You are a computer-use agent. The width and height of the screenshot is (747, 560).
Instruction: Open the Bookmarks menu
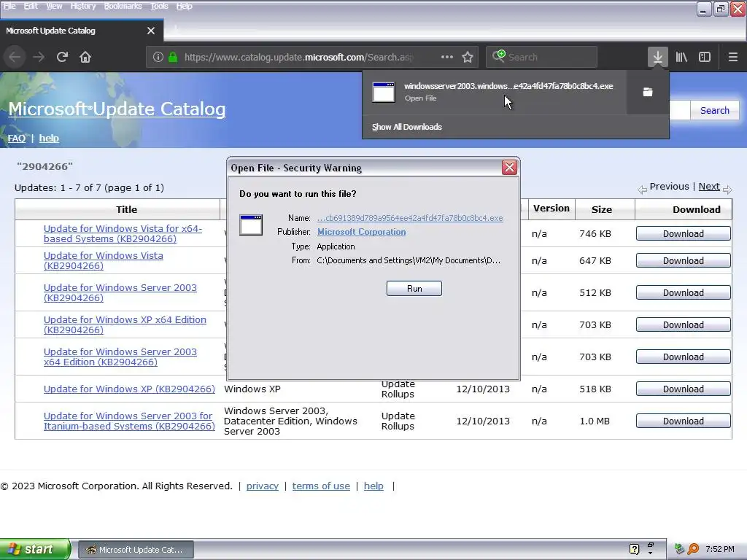point(123,6)
